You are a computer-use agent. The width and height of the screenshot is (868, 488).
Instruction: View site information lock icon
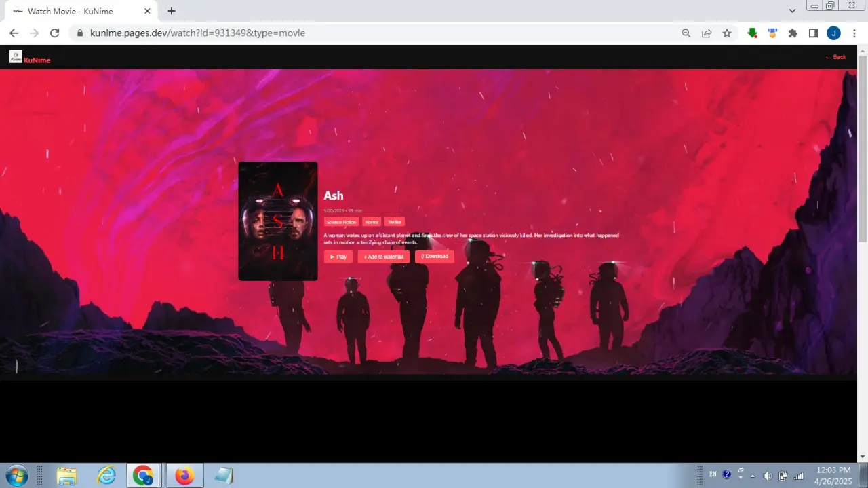coord(80,33)
